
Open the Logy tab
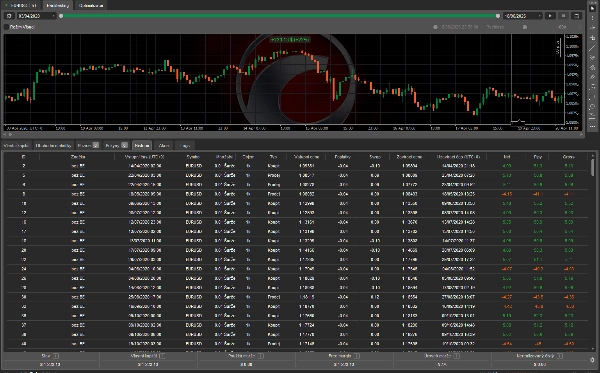coord(185,145)
